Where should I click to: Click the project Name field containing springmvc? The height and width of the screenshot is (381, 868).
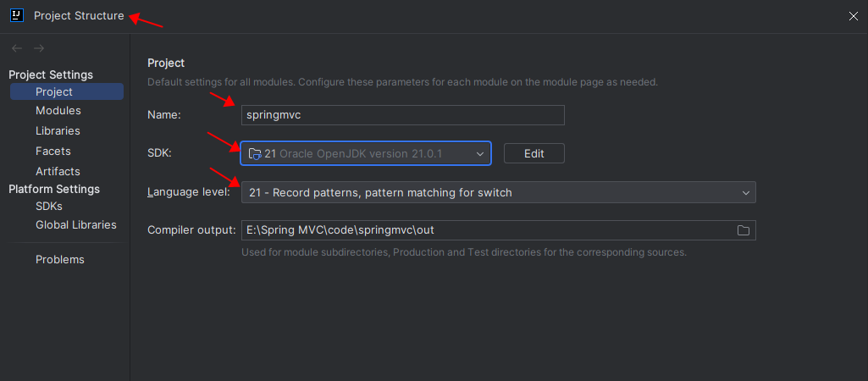402,115
